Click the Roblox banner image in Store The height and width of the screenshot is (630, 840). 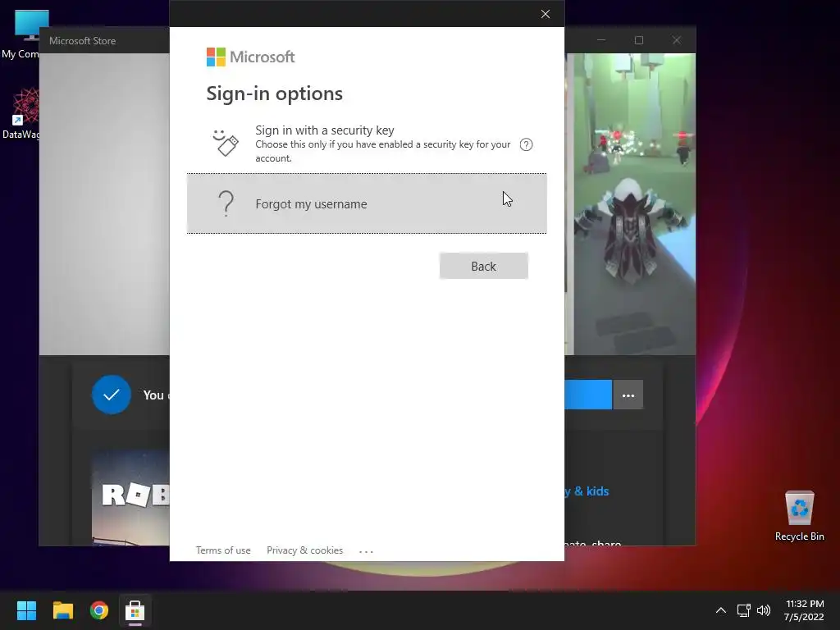130,497
